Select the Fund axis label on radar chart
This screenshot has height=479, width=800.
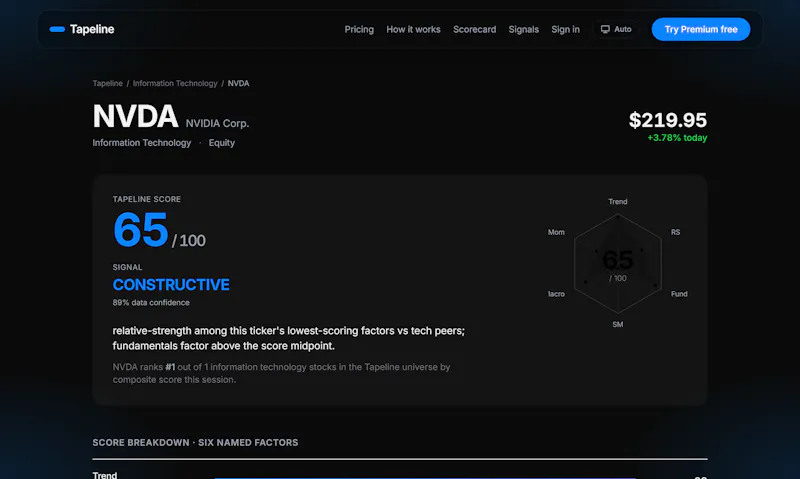point(679,294)
